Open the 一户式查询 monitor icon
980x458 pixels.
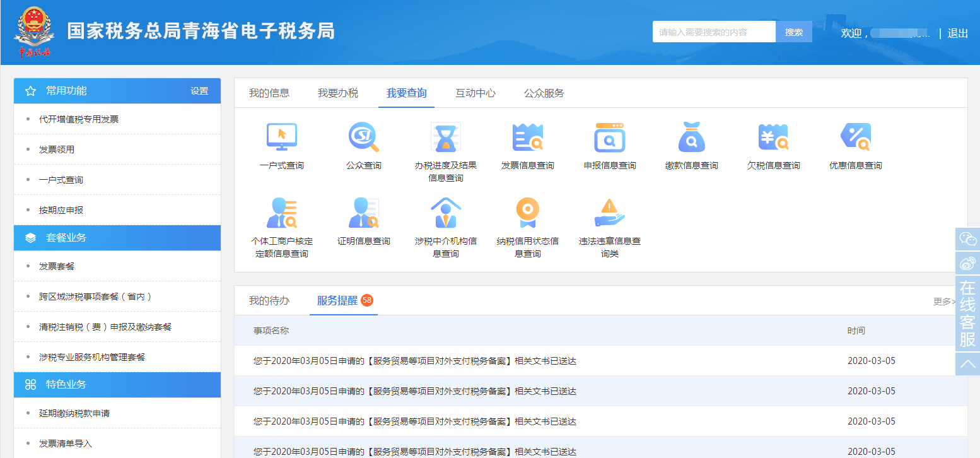tap(281, 137)
